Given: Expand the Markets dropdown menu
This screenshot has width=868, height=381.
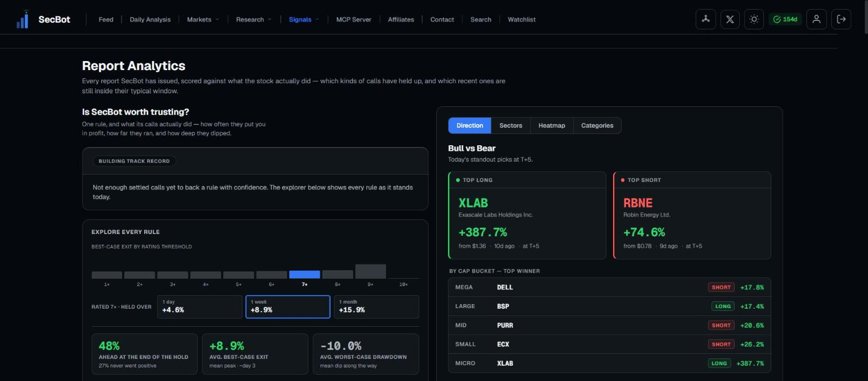Looking at the screenshot, I should (x=203, y=19).
